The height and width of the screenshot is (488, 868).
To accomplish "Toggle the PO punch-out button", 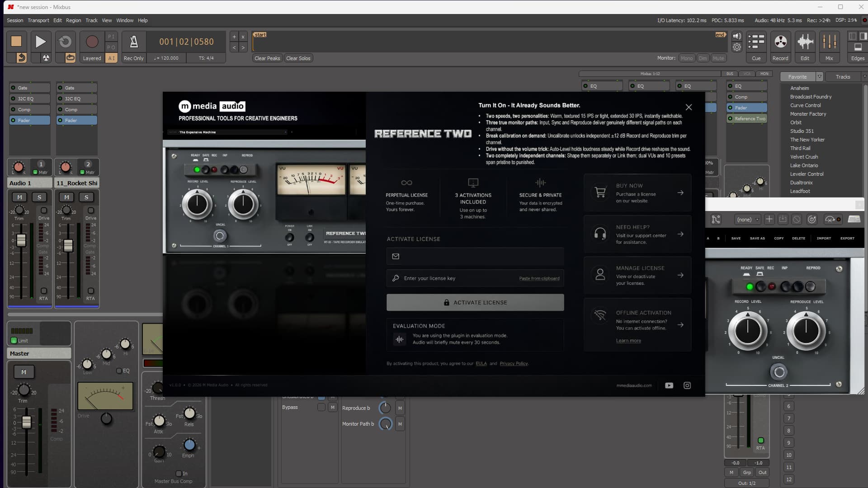I will click(x=111, y=47).
